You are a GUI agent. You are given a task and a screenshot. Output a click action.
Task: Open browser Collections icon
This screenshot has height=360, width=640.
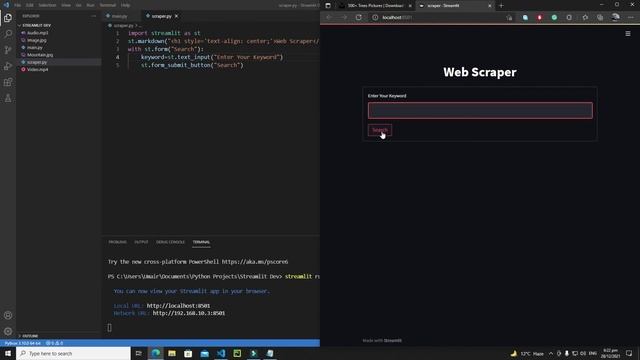click(x=600, y=18)
